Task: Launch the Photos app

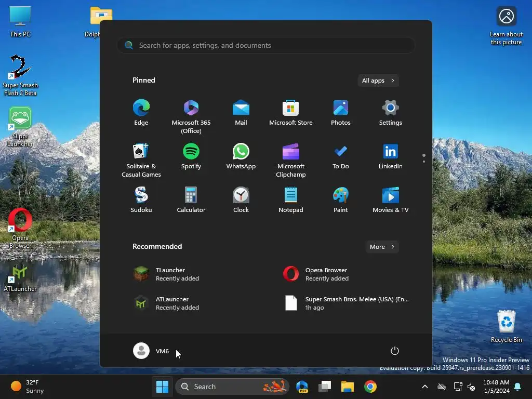Action: coord(341,113)
